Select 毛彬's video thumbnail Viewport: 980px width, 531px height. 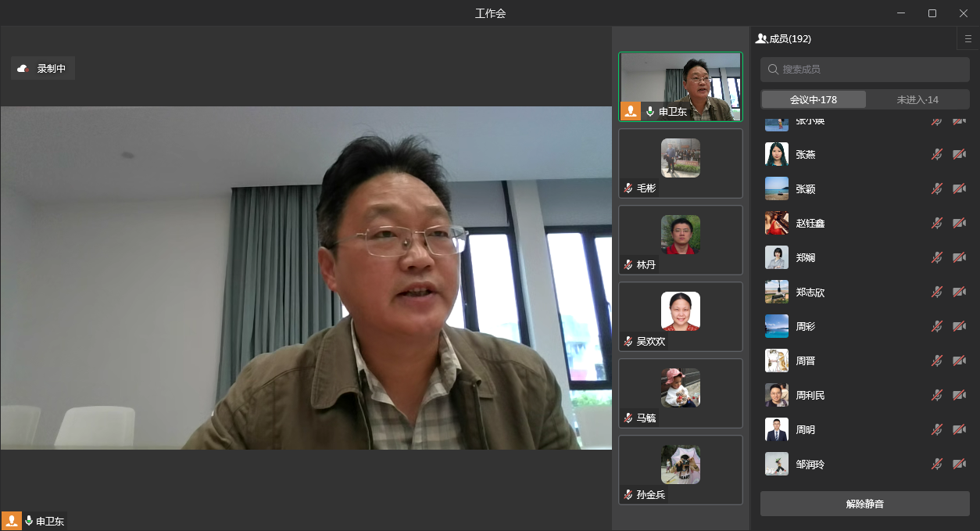pos(680,163)
